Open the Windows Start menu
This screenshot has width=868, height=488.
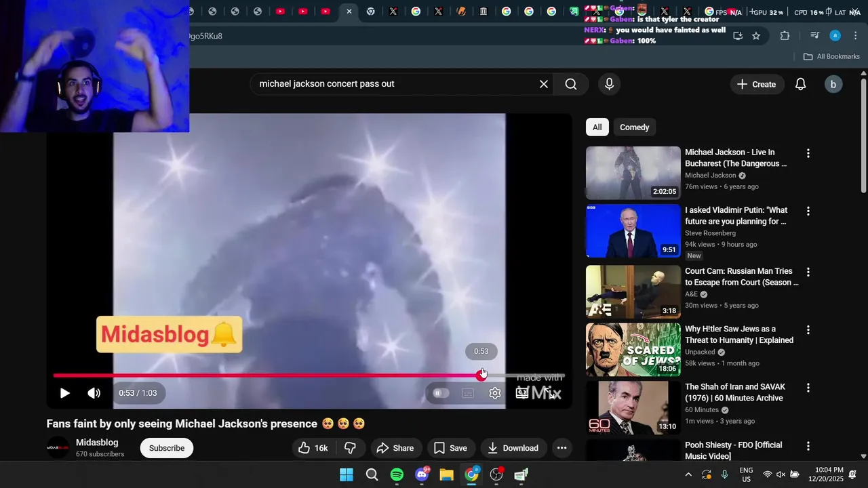pos(347,474)
